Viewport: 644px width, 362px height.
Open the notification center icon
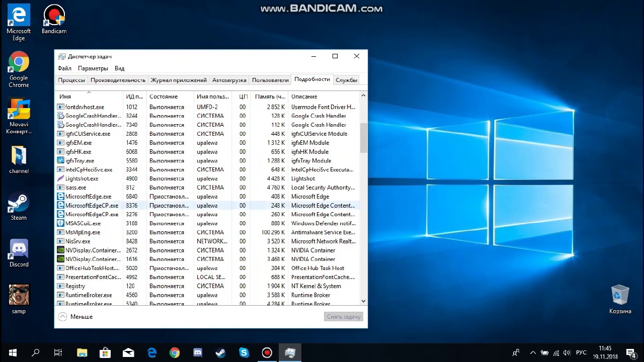[630, 353]
